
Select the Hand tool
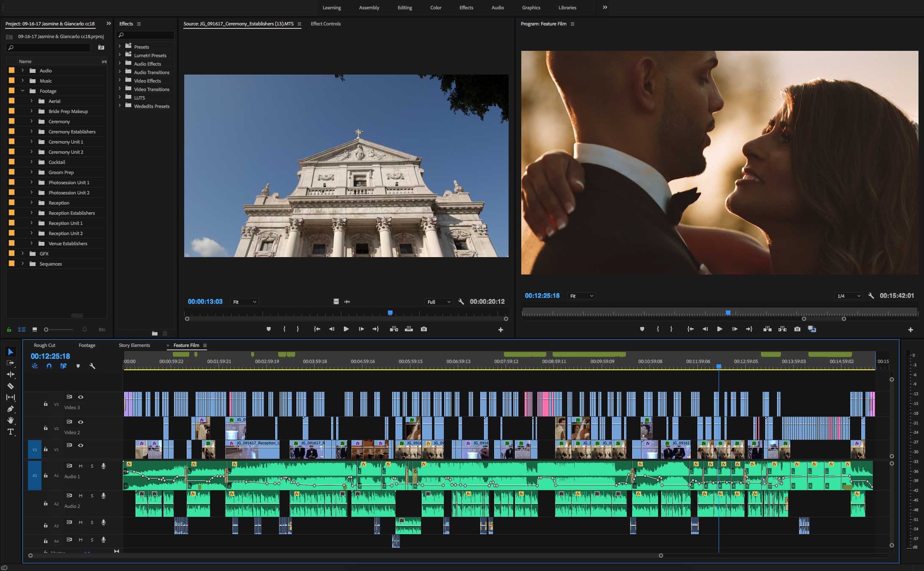[x=11, y=421]
